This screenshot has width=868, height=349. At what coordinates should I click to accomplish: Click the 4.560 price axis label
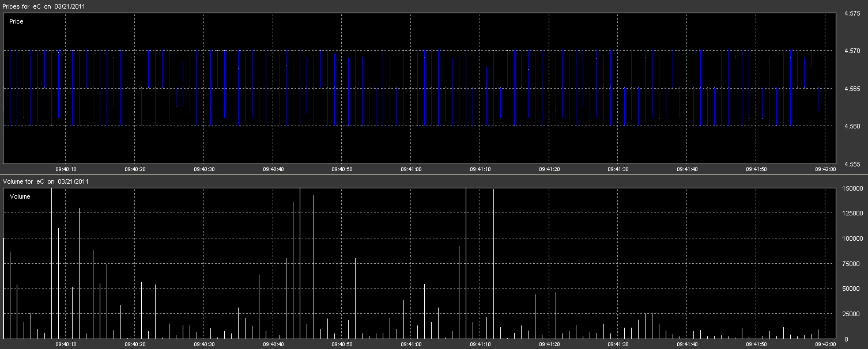click(852, 126)
